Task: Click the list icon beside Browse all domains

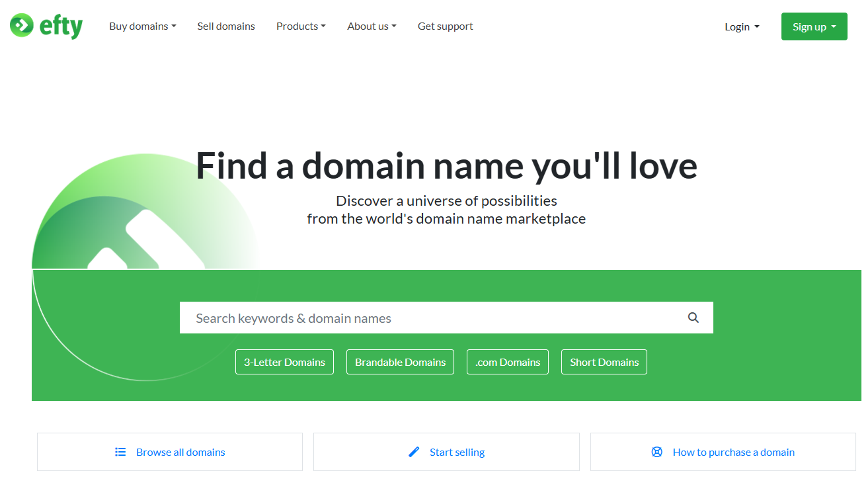Action: [x=120, y=452]
